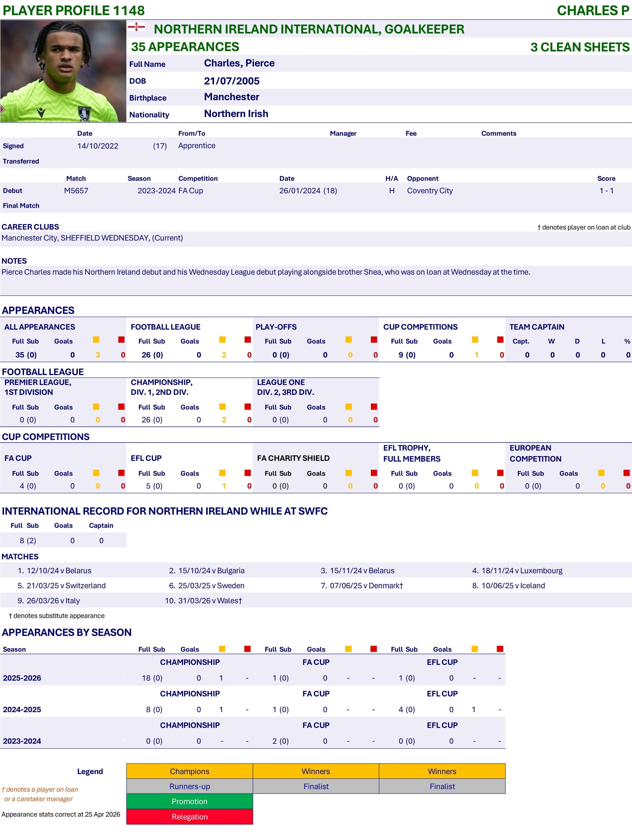This screenshot has width=632, height=840.
Task: Click the player photo of Pierce Charles
Action: (x=63, y=71)
